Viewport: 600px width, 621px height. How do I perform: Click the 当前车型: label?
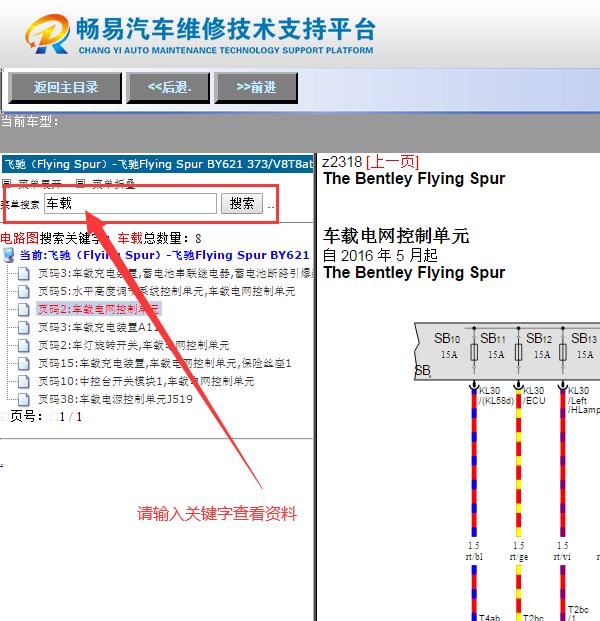30,122
